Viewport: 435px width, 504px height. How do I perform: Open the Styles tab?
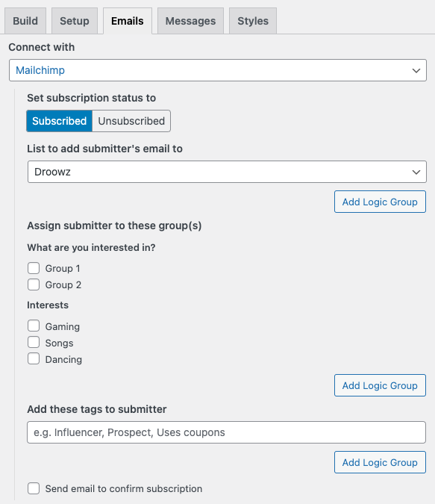click(253, 21)
